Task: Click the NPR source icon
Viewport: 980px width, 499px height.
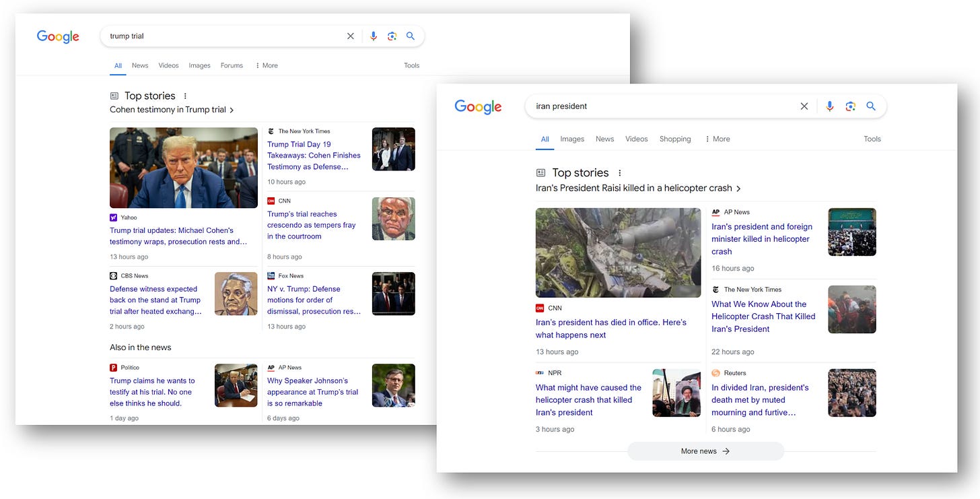Action: coord(540,373)
